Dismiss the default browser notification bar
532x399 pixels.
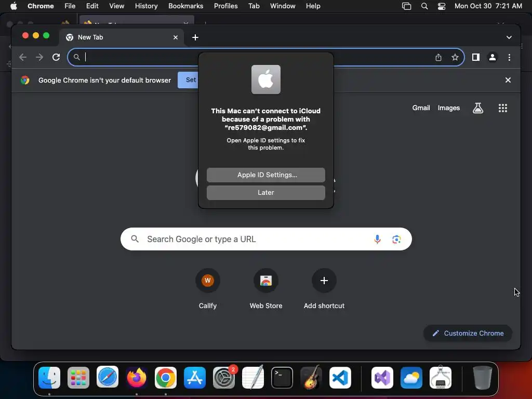coord(508,80)
